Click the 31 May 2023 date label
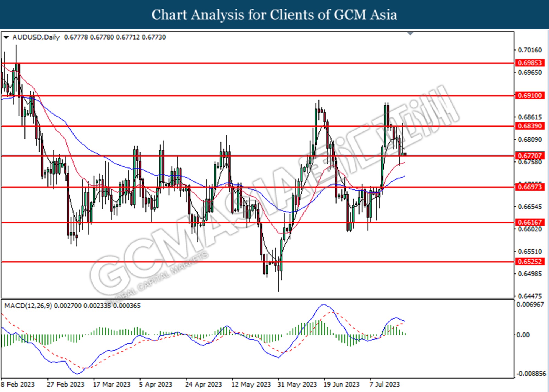Image resolution: width=549 pixels, height=392 pixels. coord(297,384)
